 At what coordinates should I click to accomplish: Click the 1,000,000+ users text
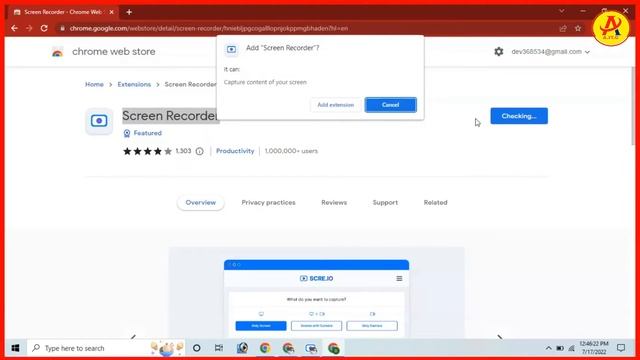[291, 151]
